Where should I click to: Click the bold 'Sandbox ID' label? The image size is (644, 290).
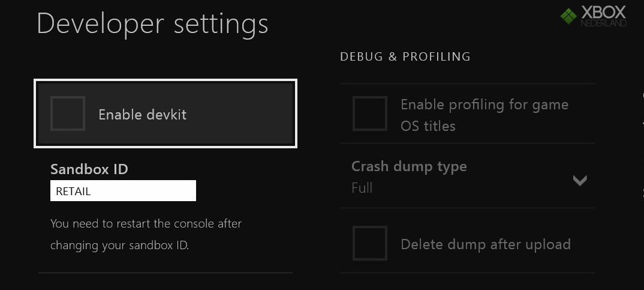pos(89,169)
